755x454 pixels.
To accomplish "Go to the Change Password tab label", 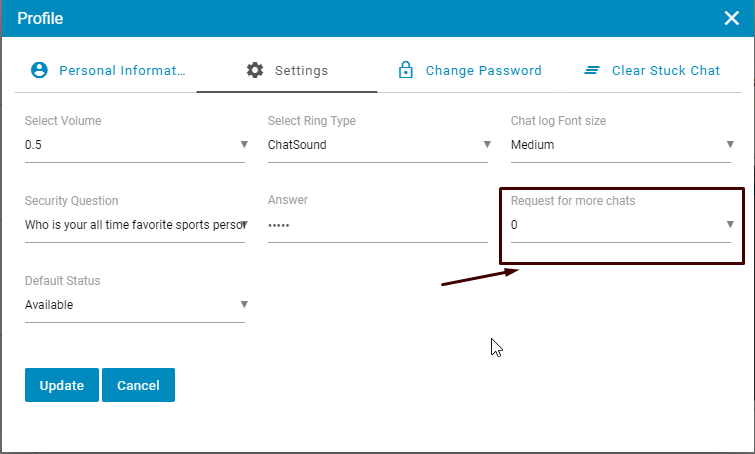I will [483, 71].
